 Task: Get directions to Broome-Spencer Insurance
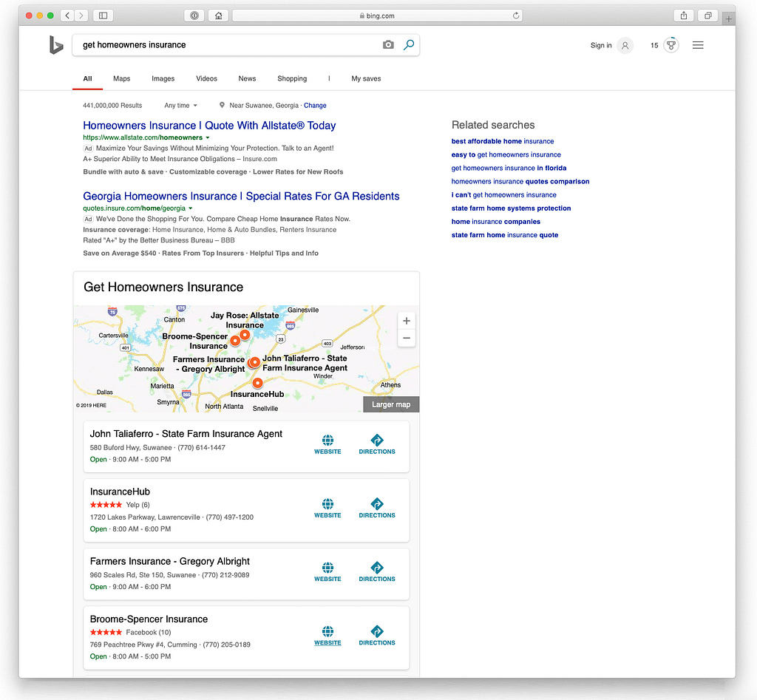tap(376, 635)
